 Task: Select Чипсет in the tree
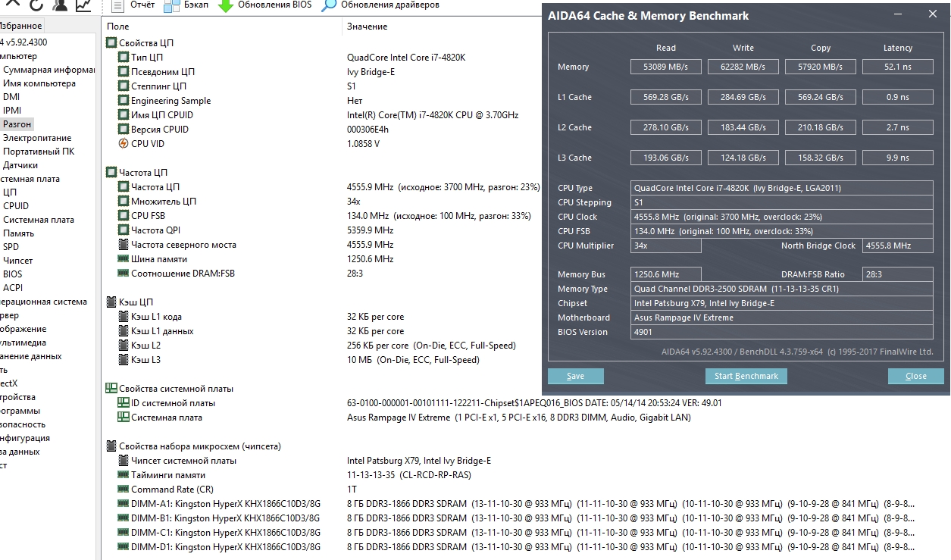[x=18, y=261]
